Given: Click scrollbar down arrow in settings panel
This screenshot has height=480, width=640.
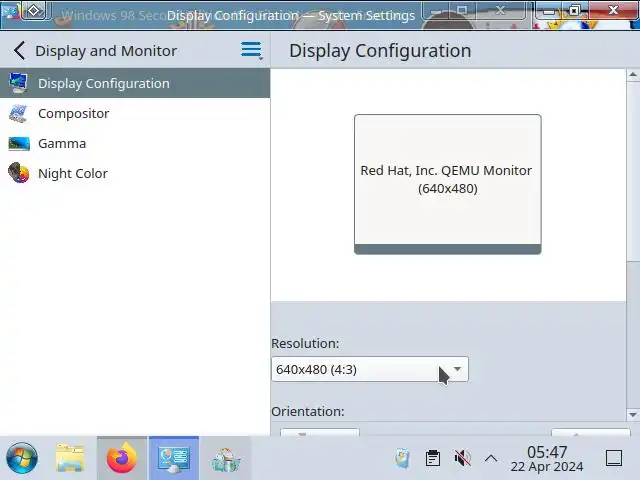Looking at the screenshot, I should coord(633,415).
